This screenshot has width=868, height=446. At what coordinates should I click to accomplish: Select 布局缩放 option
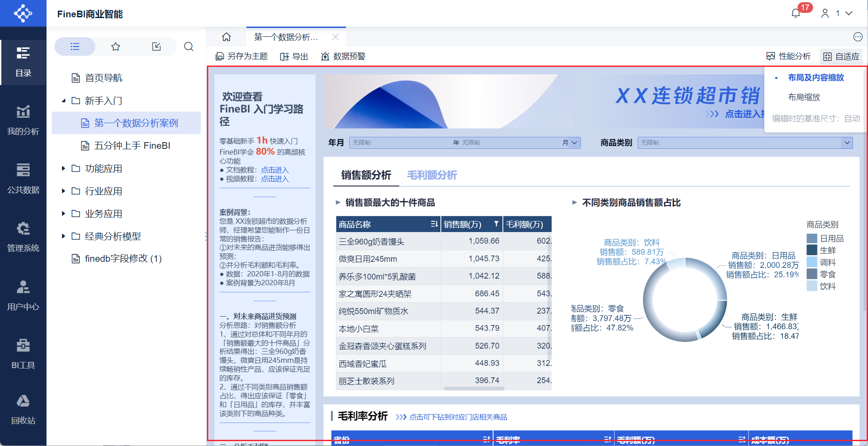click(804, 97)
